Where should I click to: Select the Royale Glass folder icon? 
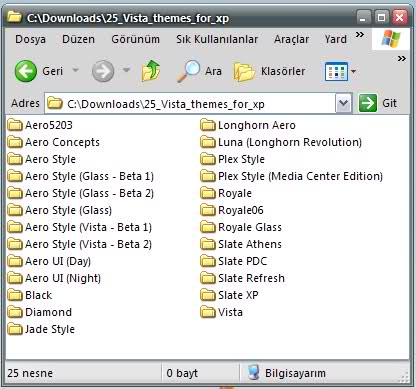pos(208,227)
